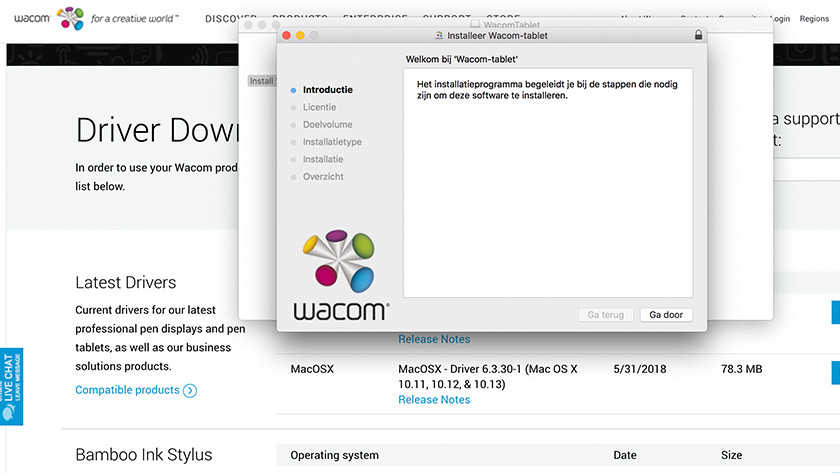Click the disabled Ga terug button
840x473 pixels.
click(605, 315)
